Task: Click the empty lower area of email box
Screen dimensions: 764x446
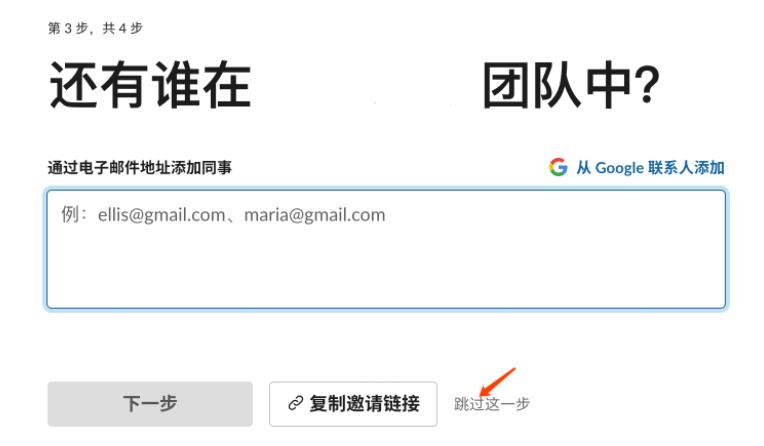Action: [x=386, y=271]
